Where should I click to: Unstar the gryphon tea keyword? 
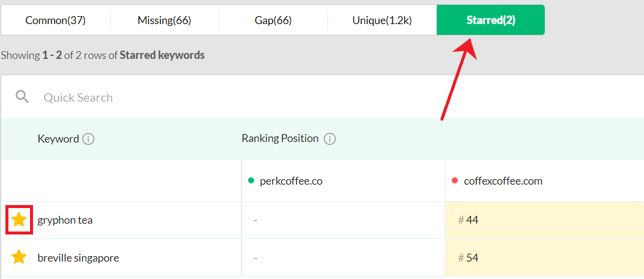coord(19,220)
